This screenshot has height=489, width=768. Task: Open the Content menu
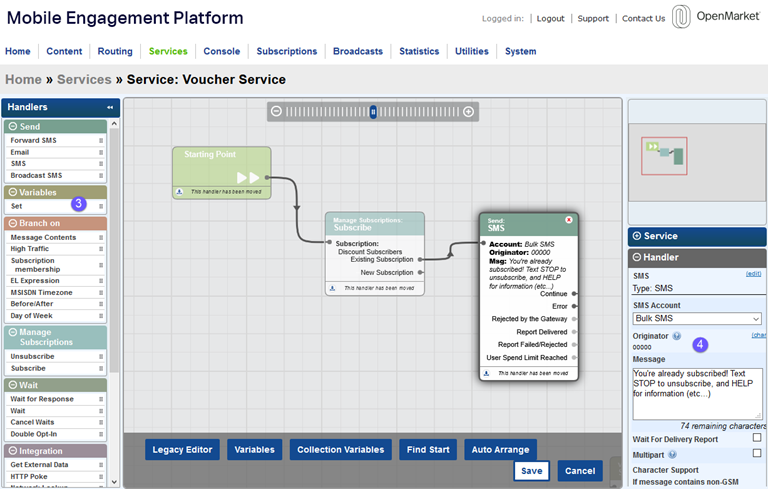click(x=64, y=51)
